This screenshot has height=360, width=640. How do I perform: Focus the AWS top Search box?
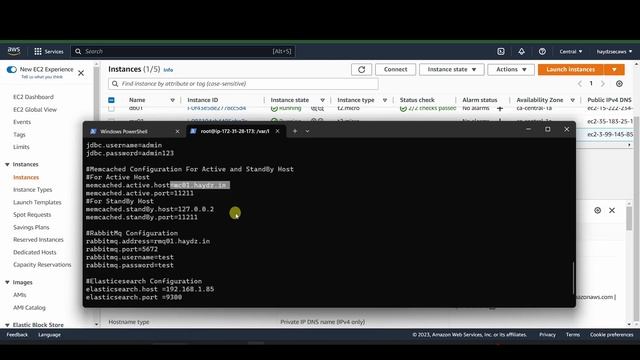coord(183,51)
